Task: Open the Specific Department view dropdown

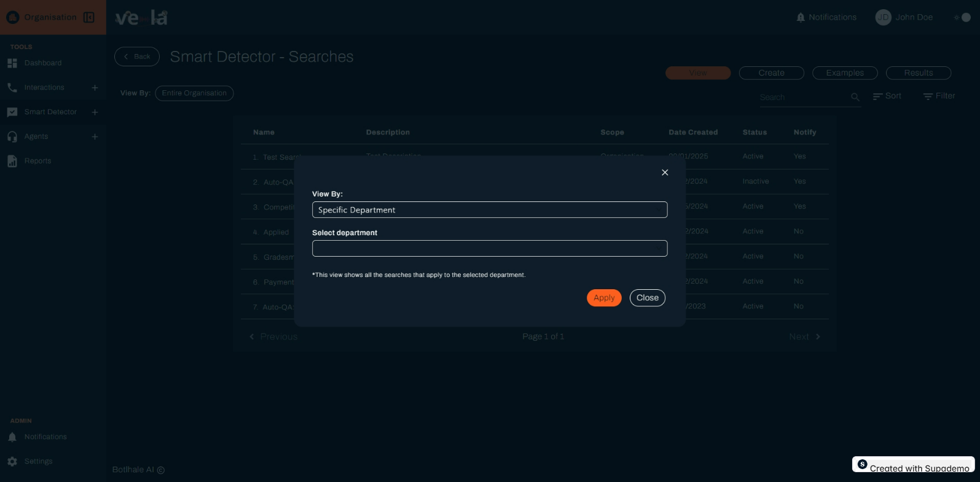Action: (490, 210)
